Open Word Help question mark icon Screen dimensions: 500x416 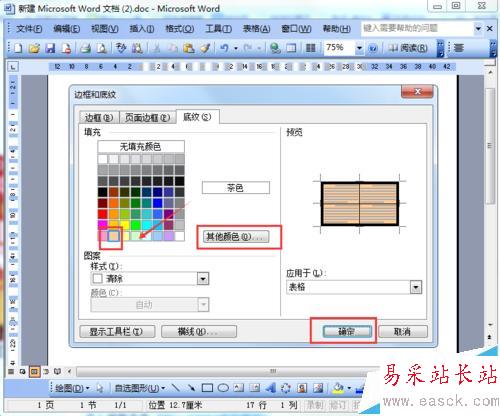[x=373, y=48]
